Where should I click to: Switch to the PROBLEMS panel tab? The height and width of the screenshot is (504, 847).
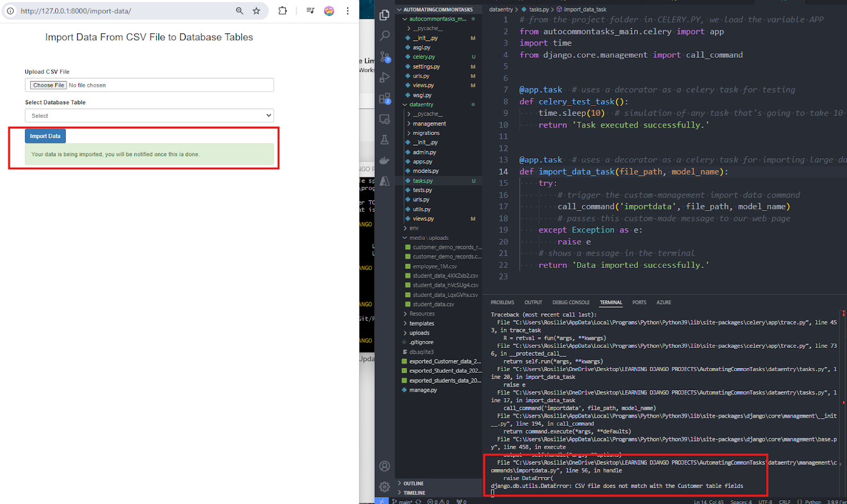pyautogui.click(x=502, y=303)
